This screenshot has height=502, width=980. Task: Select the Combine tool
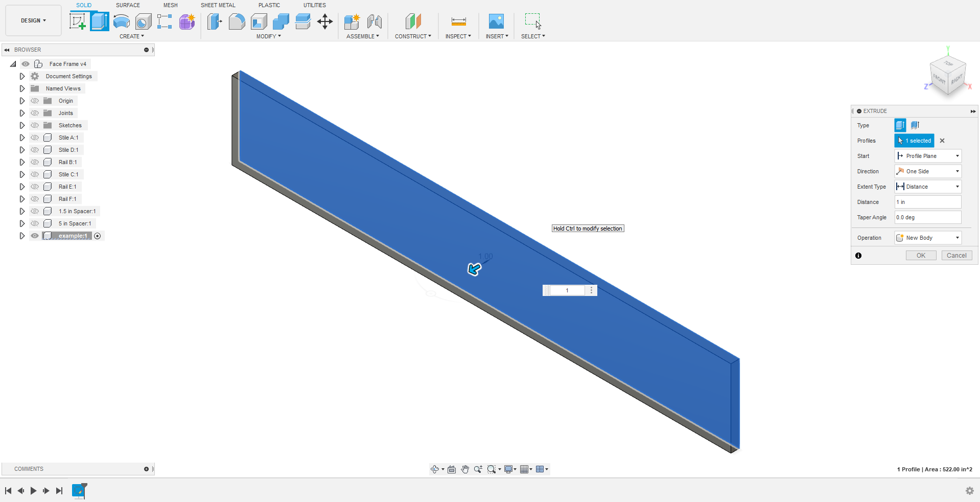tap(281, 21)
